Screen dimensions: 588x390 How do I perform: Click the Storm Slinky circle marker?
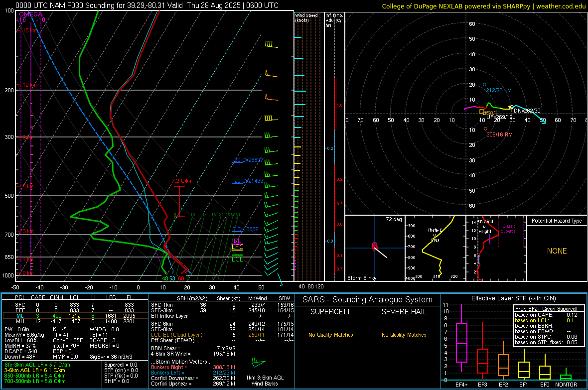(x=374, y=245)
